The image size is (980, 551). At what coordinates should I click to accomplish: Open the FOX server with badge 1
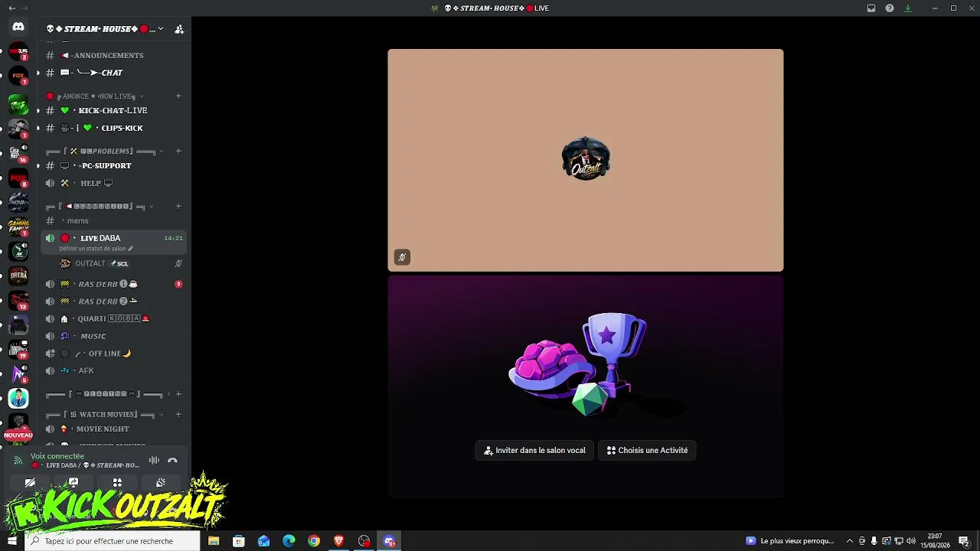tap(18, 76)
